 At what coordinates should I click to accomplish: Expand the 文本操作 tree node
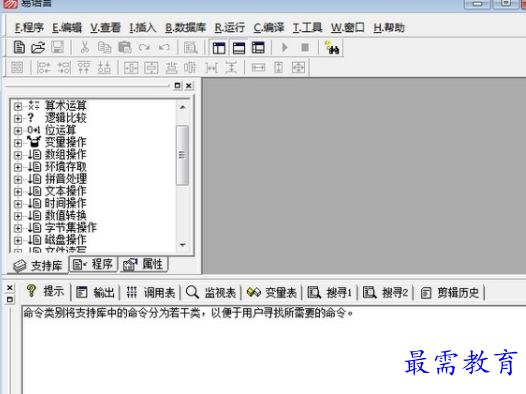(18, 191)
